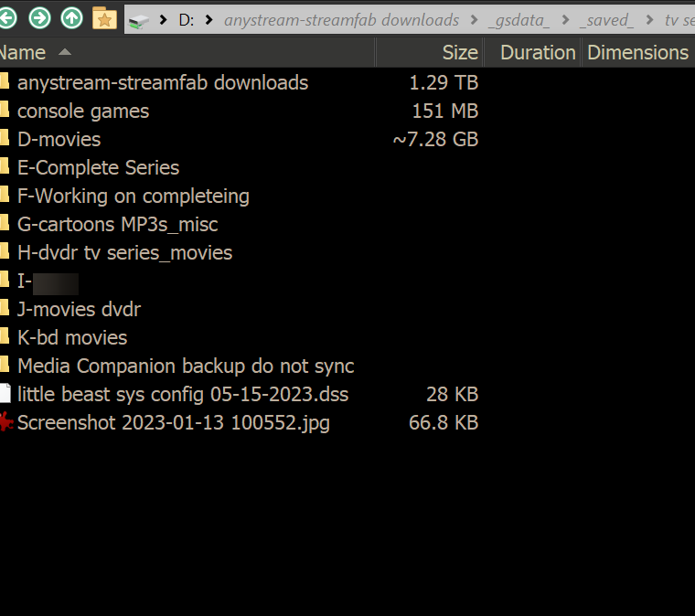
Task: Sort by the Name column header
Action: pyautogui.click(x=187, y=53)
